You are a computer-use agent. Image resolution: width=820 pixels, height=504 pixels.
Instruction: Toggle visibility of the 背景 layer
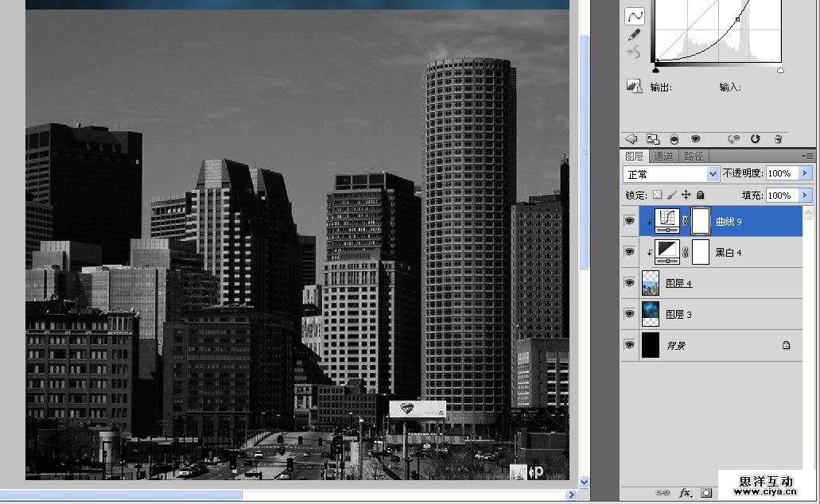(629, 345)
